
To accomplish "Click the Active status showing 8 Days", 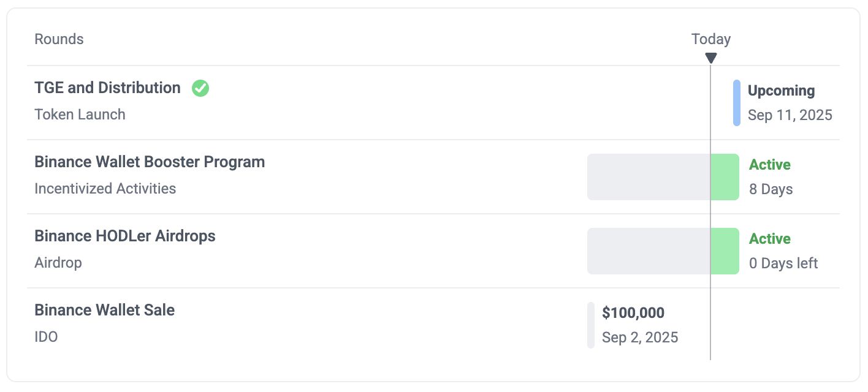I will (770, 165).
